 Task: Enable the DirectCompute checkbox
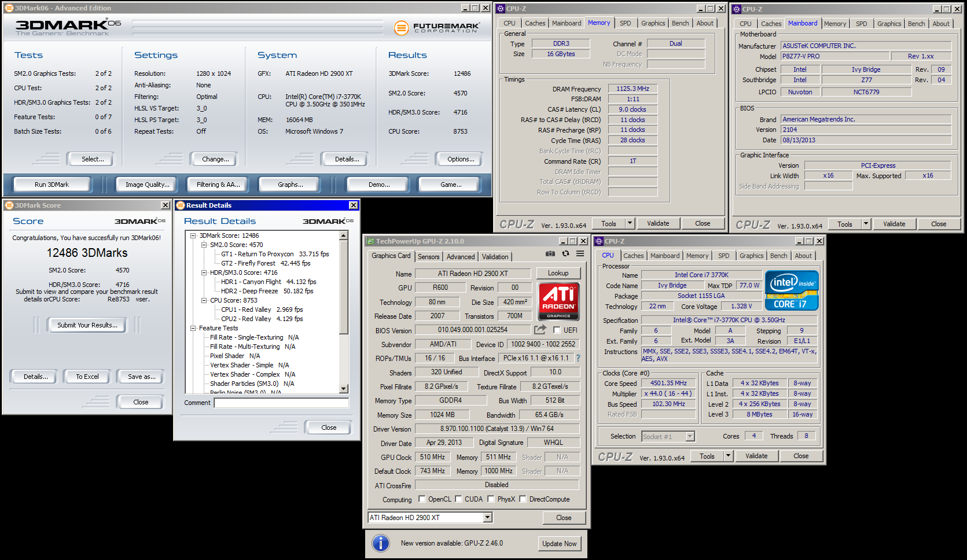pyautogui.click(x=523, y=499)
